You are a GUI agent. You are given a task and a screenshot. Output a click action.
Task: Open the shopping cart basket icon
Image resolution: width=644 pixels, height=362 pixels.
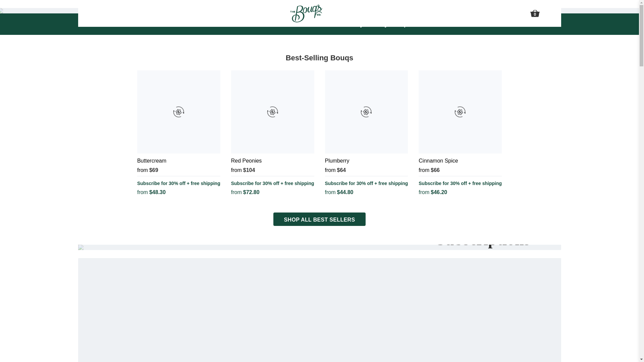tap(535, 13)
